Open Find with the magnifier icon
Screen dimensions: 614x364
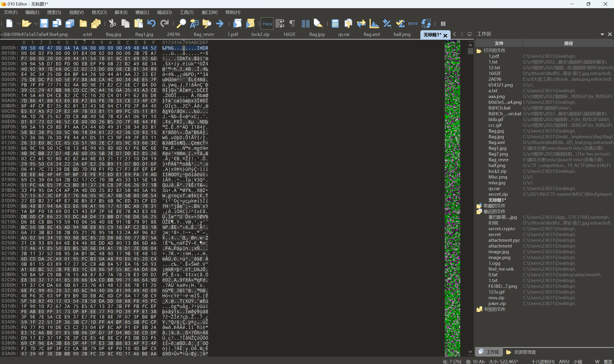point(181,23)
